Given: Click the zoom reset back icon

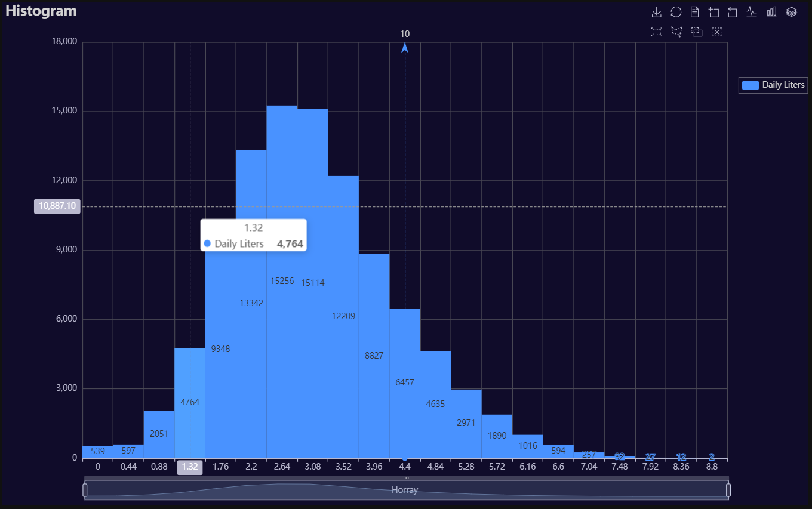Looking at the screenshot, I should coord(733,12).
